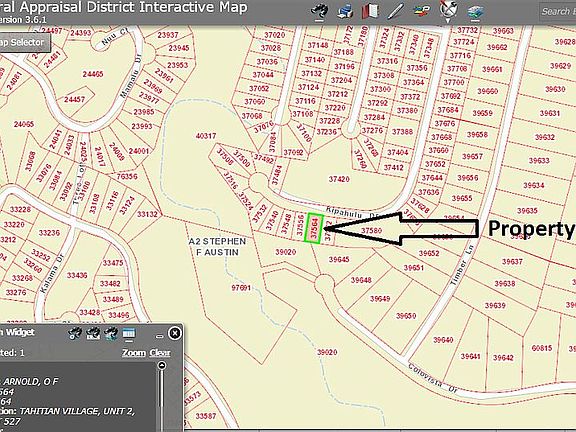Select parcel 33587 on map

tap(206, 416)
